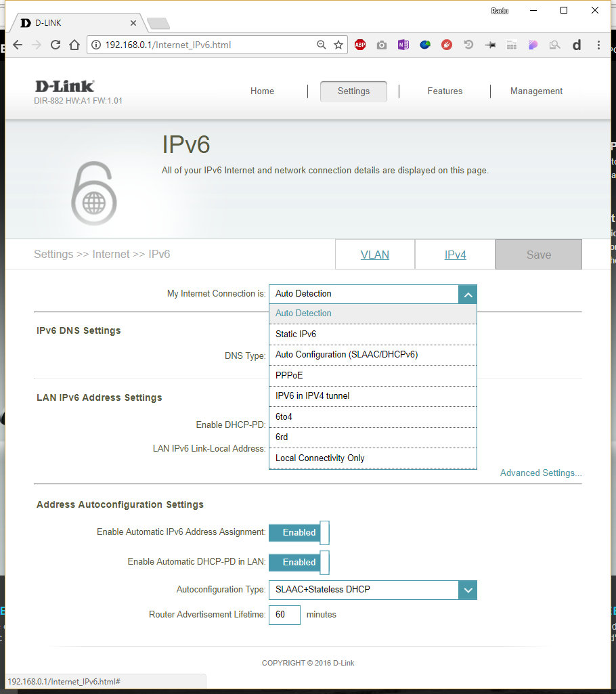Click the pin extension icon
616x694 pixels.
coord(490,45)
